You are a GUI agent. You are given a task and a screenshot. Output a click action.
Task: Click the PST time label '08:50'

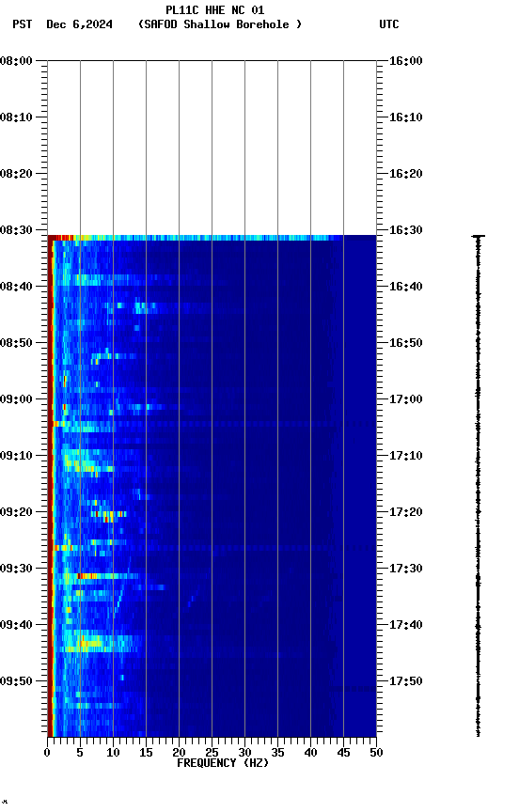pos(16,343)
